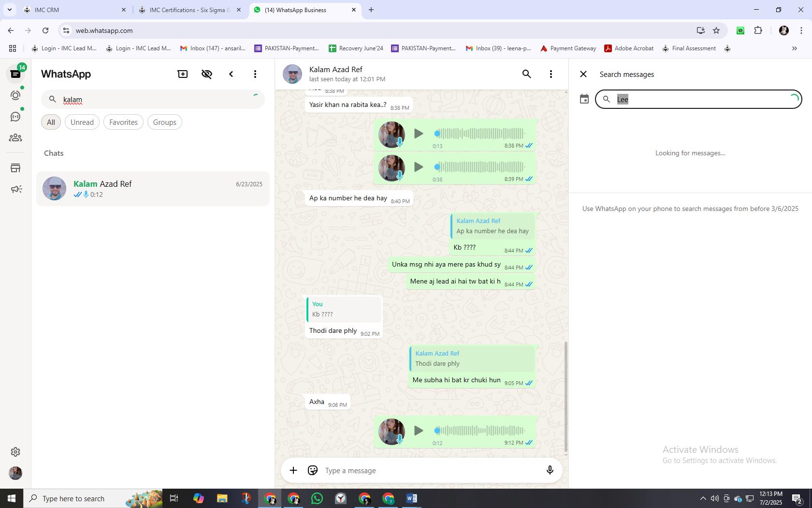Open WhatsApp app from Windows taskbar
The image size is (812, 508).
click(317, 498)
